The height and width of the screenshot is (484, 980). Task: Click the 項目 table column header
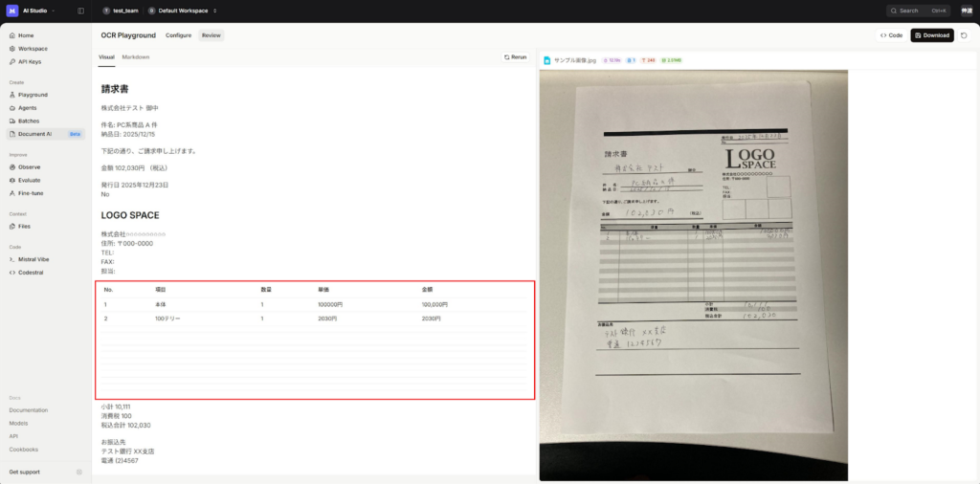[161, 290]
